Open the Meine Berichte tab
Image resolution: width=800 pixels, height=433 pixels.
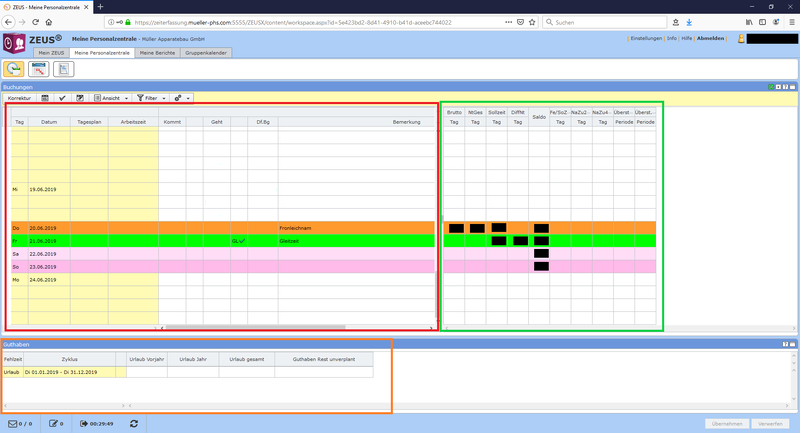tap(158, 52)
